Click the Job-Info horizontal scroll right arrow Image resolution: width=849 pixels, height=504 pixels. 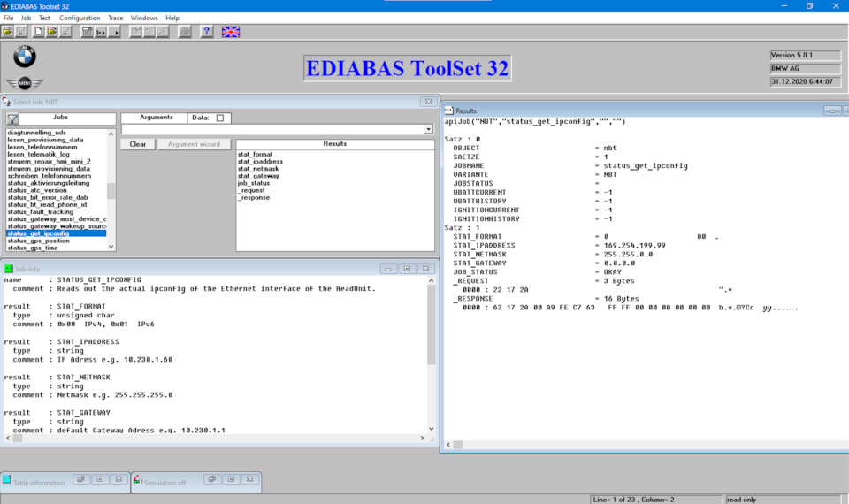[x=422, y=438]
